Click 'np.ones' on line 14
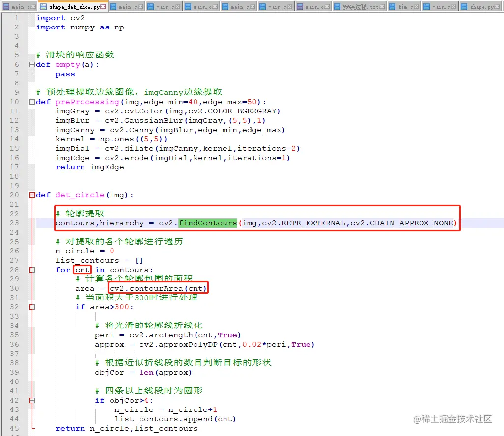 [x=117, y=139]
